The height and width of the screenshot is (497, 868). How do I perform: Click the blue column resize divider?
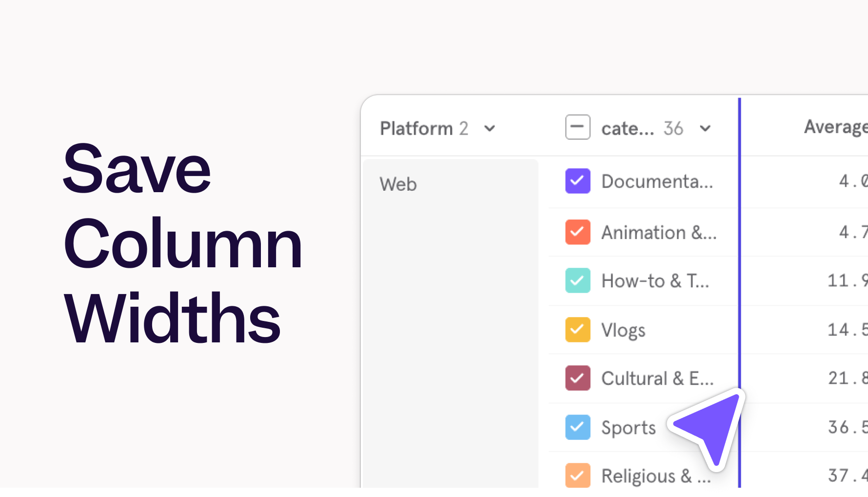pyautogui.click(x=739, y=244)
